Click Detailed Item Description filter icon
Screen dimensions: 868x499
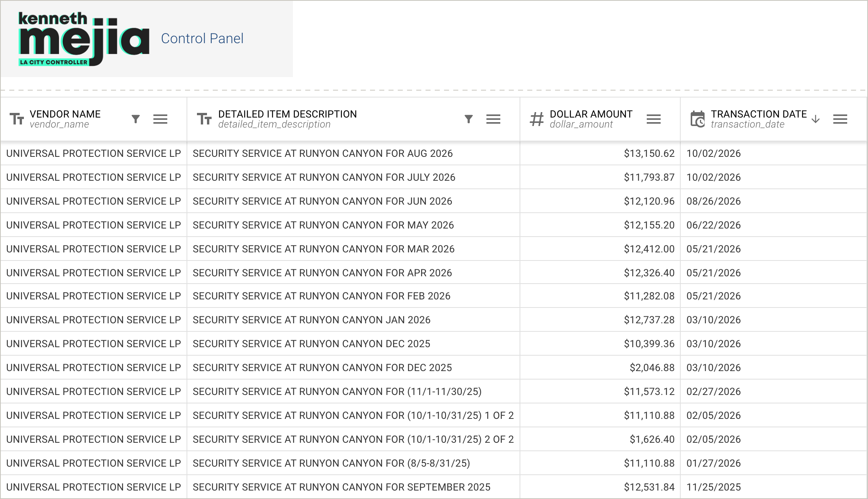tap(469, 119)
